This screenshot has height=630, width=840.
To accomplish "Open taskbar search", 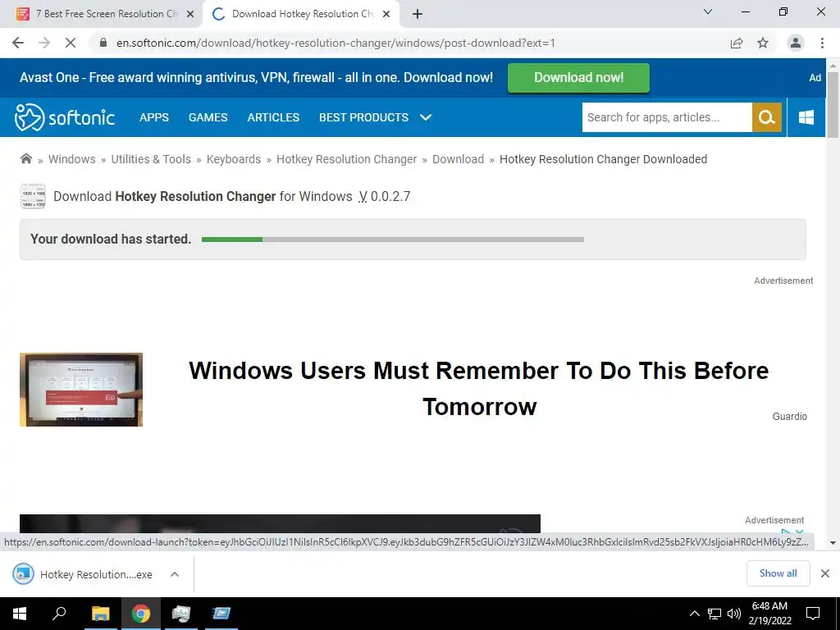I will coord(59,614).
